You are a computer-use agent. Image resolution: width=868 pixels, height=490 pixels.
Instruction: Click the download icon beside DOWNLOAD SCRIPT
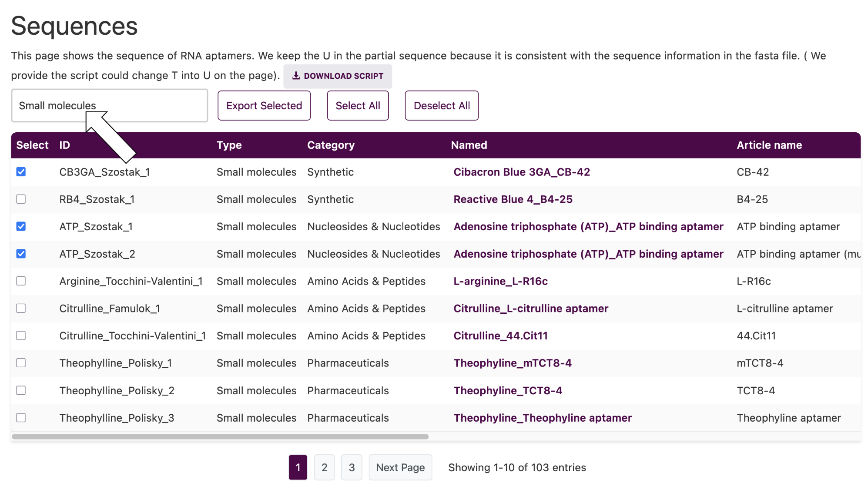click(x=296, y=76)
